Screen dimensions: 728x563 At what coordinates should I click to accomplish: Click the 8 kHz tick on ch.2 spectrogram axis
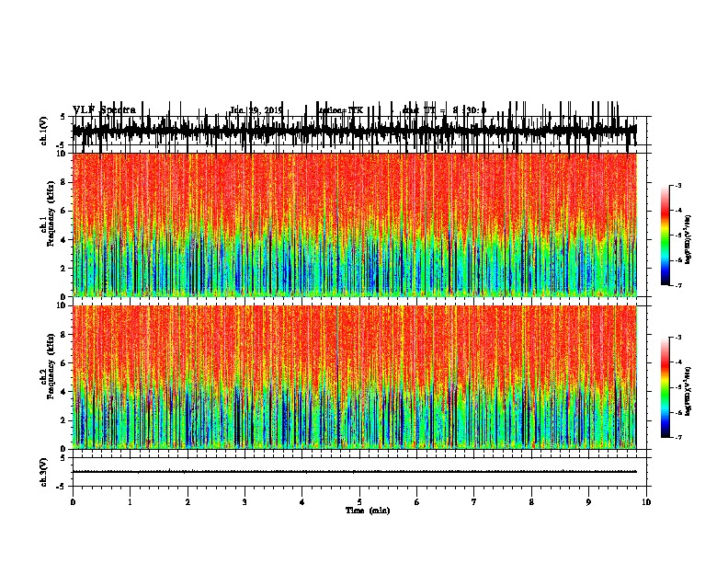64,335
